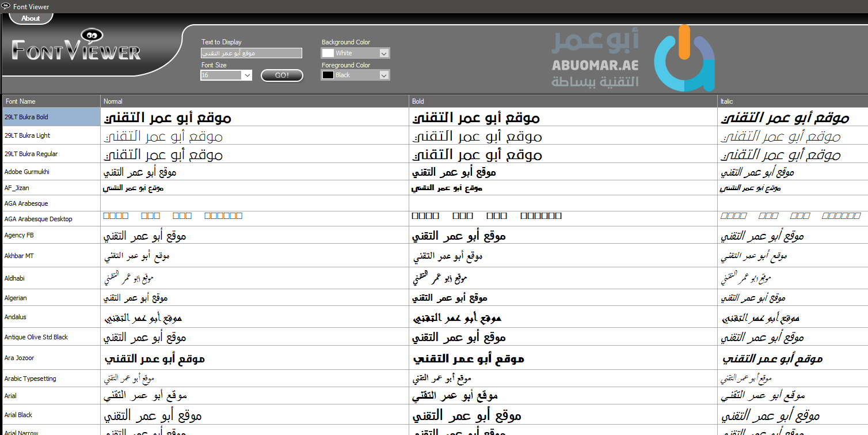Viewport: 868px width, 435px height.
Task: Click the black foreground color swatch
Action: click(x=328, y=75)
